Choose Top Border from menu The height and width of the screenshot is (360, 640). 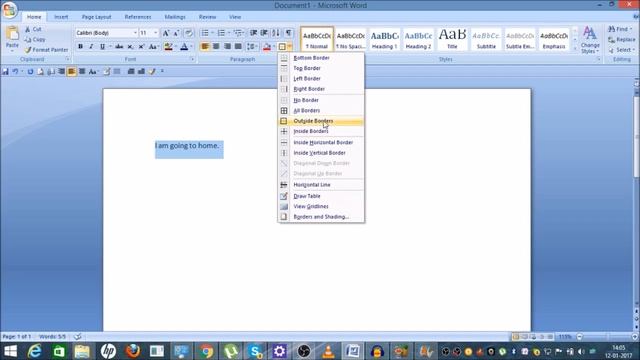pos(321,68)
